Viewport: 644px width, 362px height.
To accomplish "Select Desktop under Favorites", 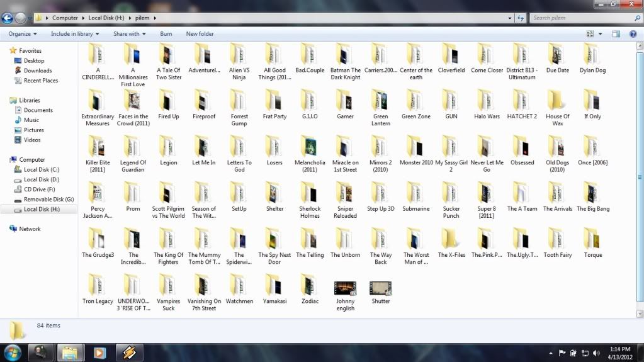I will [x=33, y=61].
